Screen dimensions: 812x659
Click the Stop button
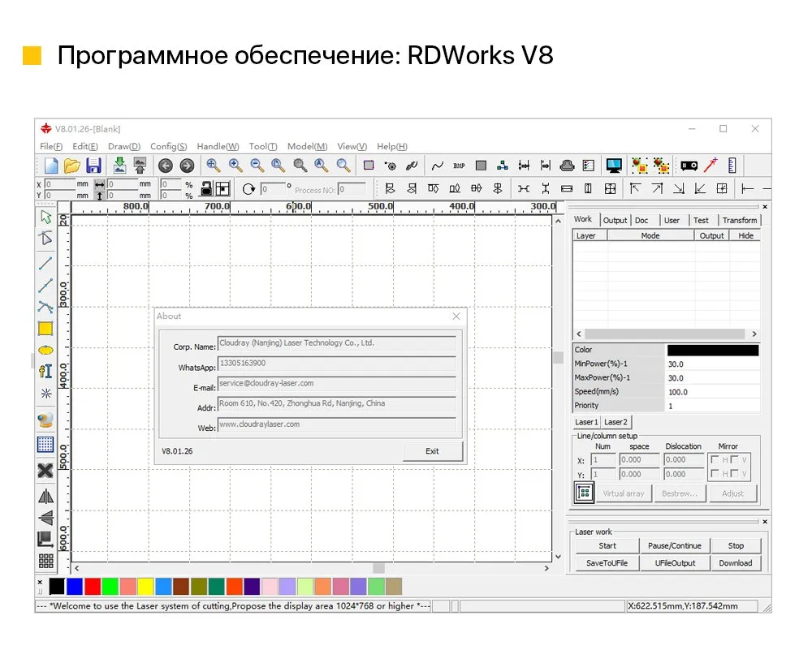[x=736, y=545]
